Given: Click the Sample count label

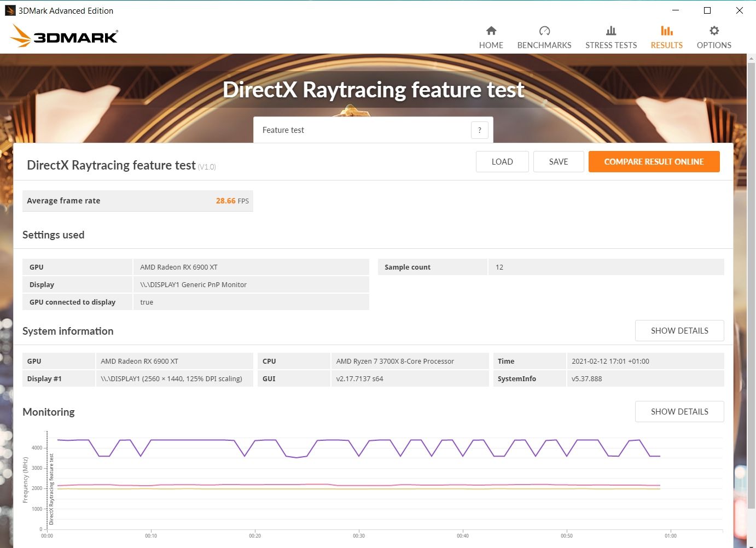Looking at the screenshot, I should click(x=408, y=267).
